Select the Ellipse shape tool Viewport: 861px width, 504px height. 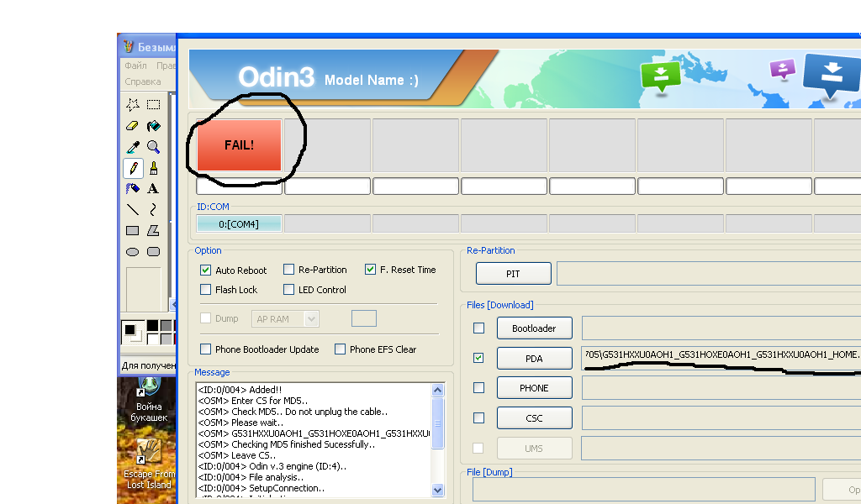[x=133, y=251]
